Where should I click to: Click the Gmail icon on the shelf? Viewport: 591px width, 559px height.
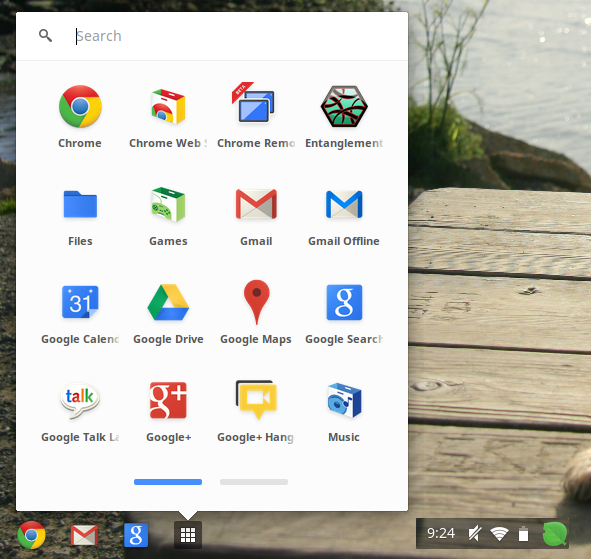click(84, 535)
